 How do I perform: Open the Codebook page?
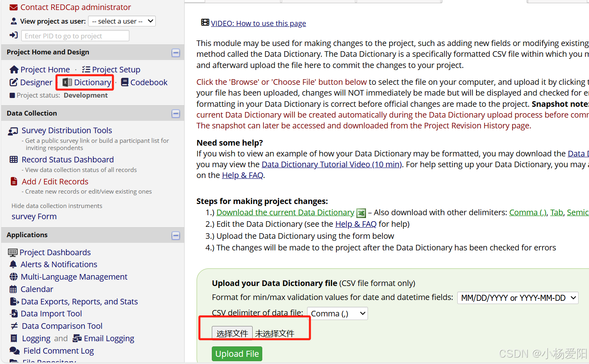[x=149, y=82]
